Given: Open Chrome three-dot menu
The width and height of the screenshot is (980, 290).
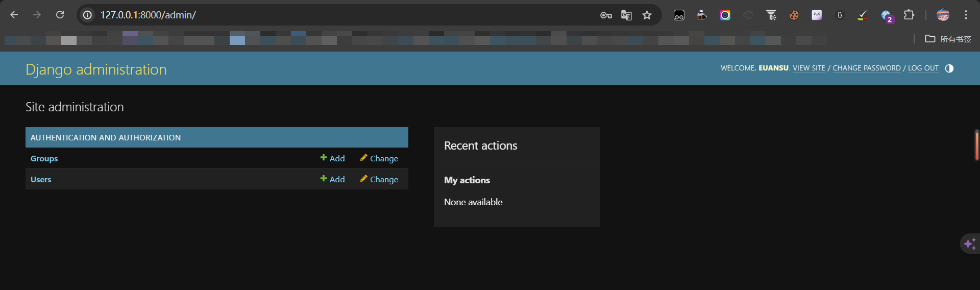Looking at the screenshot, I should click(966, 15).
